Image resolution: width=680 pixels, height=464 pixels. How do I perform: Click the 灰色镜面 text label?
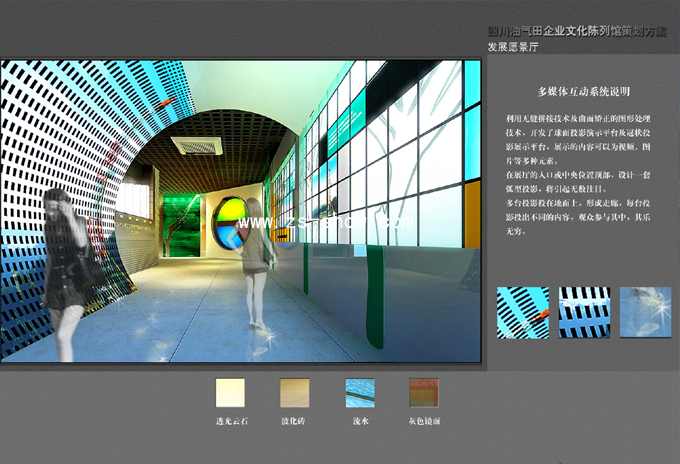(x=424, y=423)
